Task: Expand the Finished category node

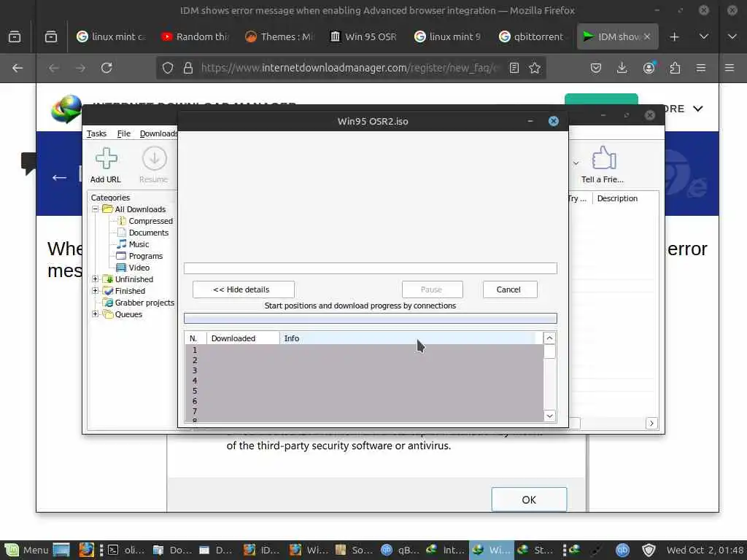Action: 96,290
